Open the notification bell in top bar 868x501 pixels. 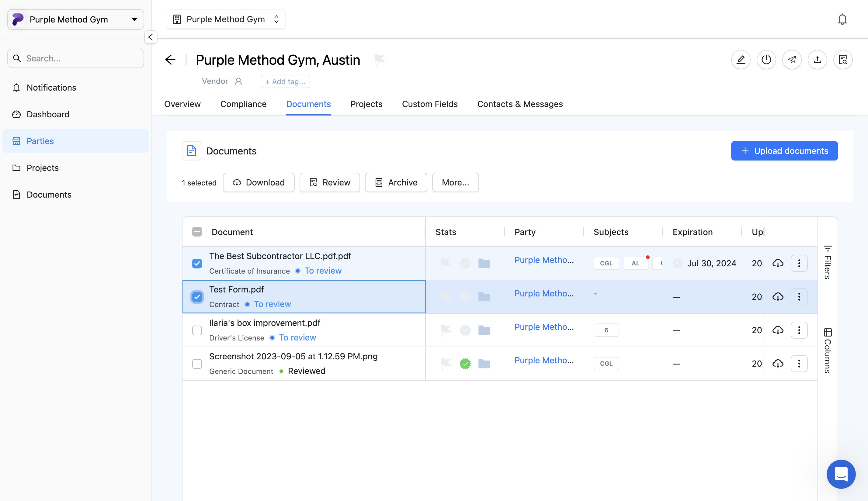coord(842,19)
